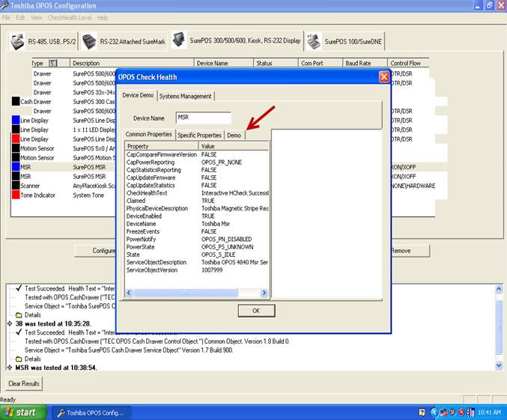Viewport: 507px width, 420px height.
Task: Click the black square beside Scanner row
Action: coord(16,186)
